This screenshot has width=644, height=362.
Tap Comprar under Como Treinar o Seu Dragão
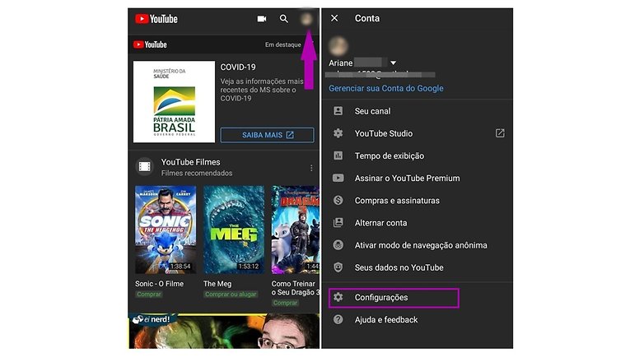click(285, 303)
